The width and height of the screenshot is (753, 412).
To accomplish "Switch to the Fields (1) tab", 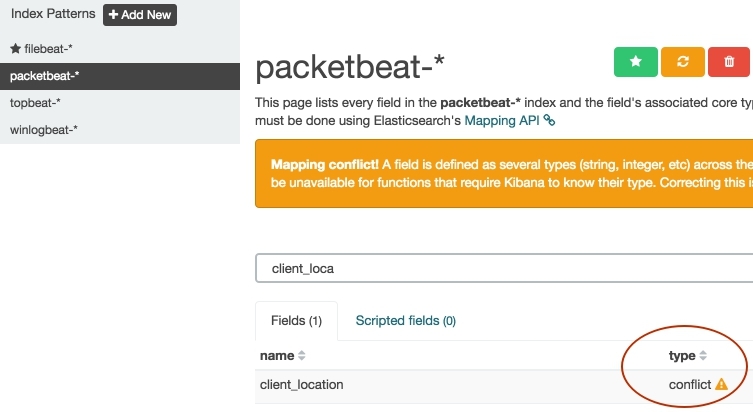I will (x=296, y=321).
